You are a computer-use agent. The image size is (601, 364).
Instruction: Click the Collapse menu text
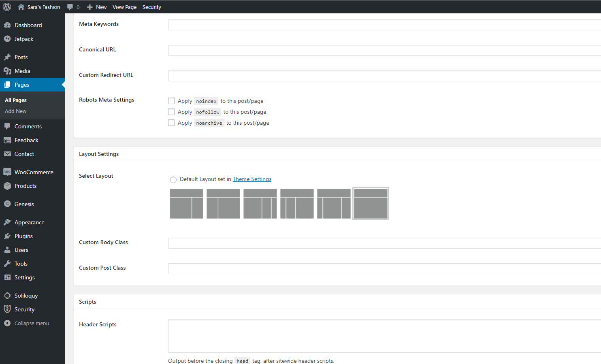point(32,323)
